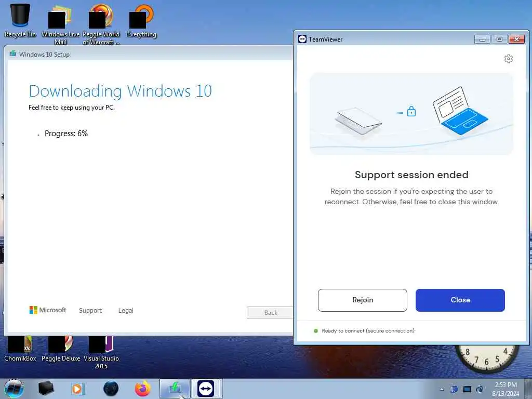532x399 pixels.
Task: Open the Support link in Windows 10 Setup
Action: point(90,310)
